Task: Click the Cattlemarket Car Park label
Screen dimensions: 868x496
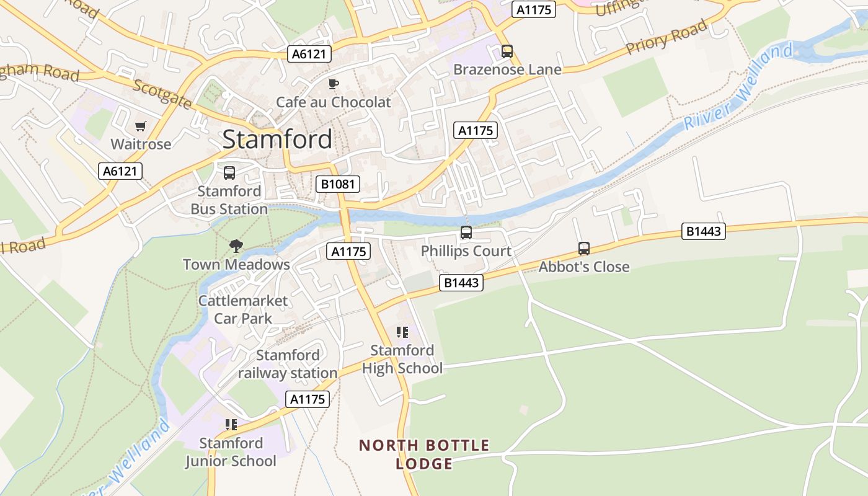Action: (x=243, y=309)
